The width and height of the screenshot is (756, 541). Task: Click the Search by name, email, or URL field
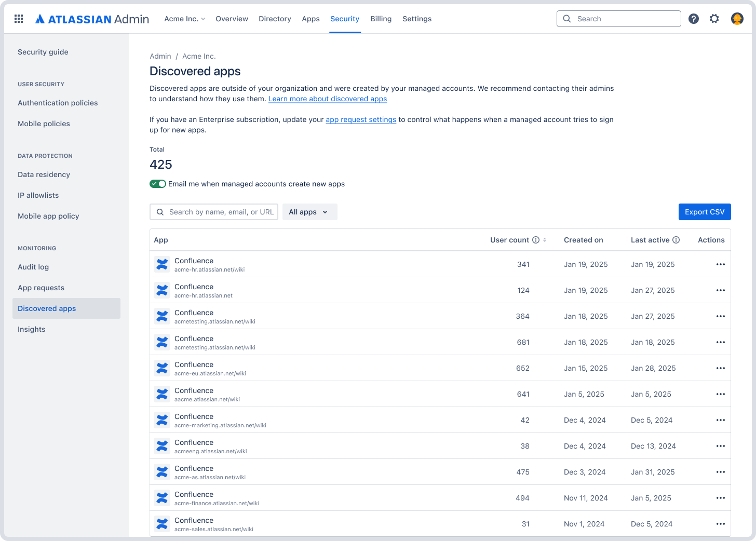point(214,212)
